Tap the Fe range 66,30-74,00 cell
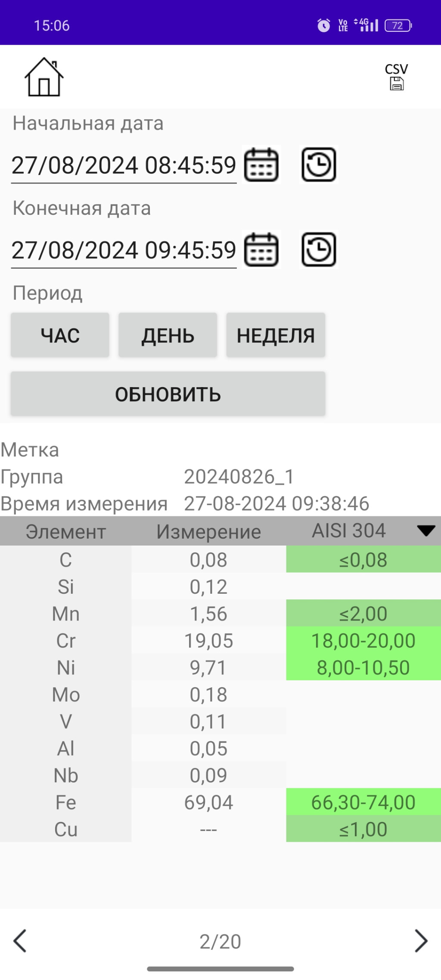Viewport: 441px width, 980px height. (363, 802)
